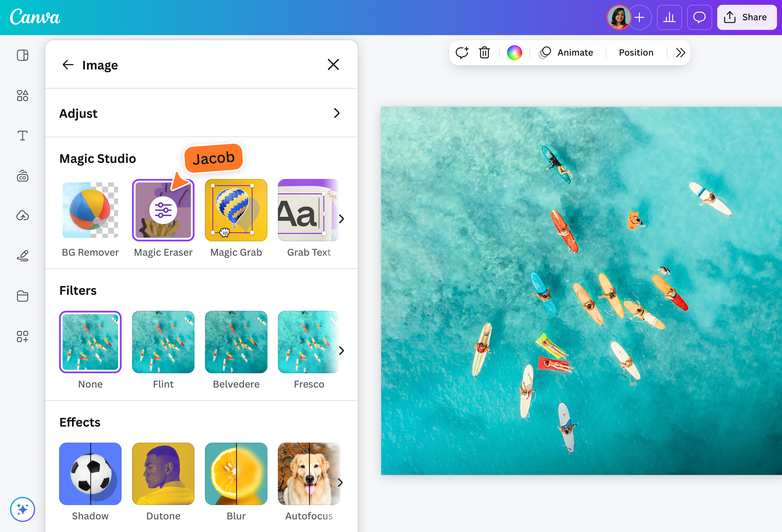Open the Magic Studio assistant sparkle icon
782x532 pixels.
coord(22,509)
